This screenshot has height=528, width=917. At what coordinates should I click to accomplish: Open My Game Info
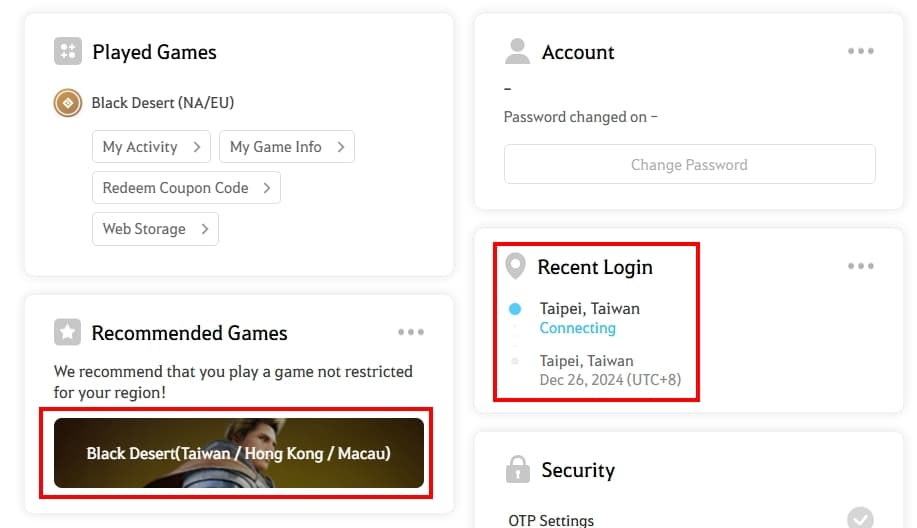coord(287,147)
